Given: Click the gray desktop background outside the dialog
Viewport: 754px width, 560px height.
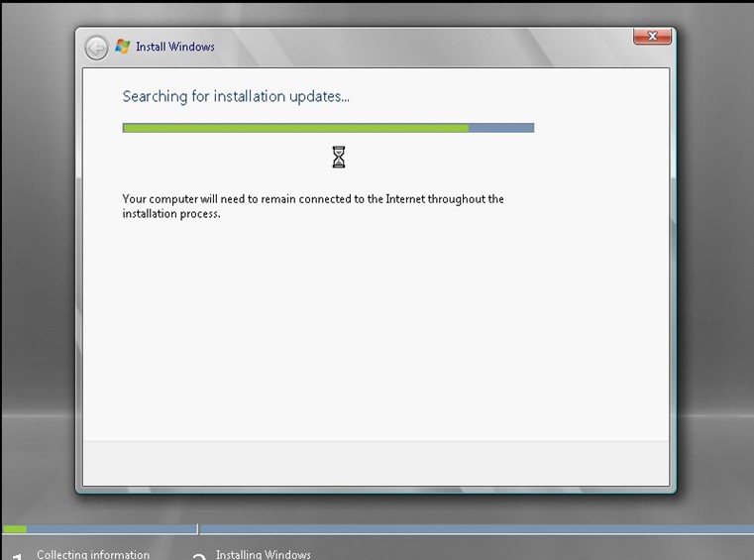Looking at the screenshot, I should pos(713,297).
